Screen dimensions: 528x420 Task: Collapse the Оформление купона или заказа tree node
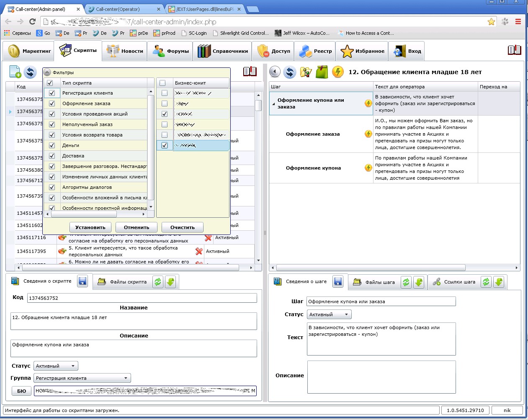click(274, 103)
